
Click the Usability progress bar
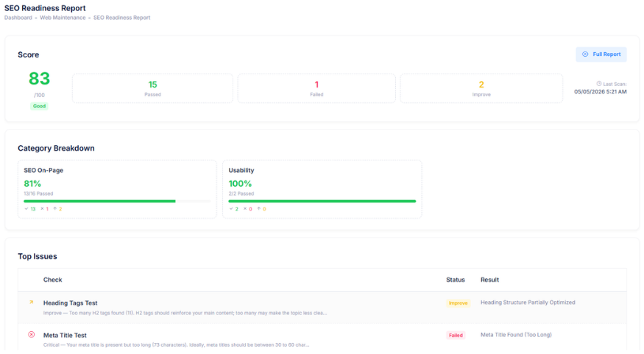pyautogui.click(x=322, y=201)
